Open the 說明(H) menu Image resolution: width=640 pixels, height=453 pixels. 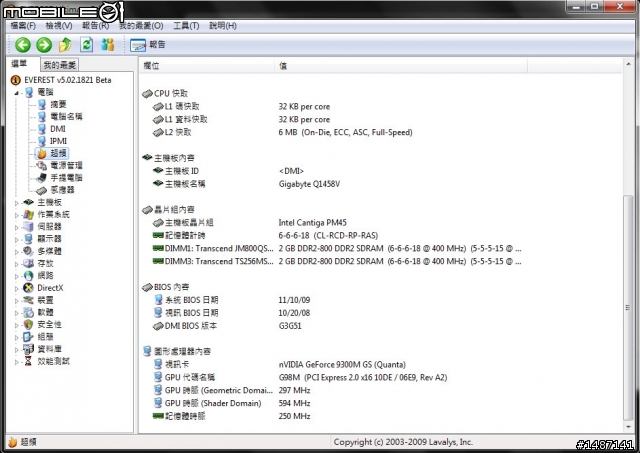(x=223, y=26)
